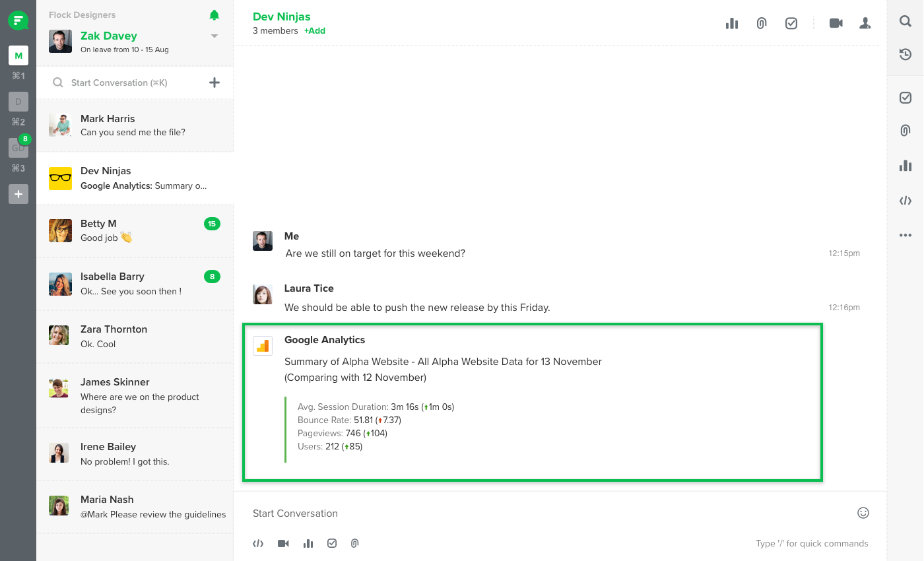Toggle the notification bell
The height and width of the screenshot is (561, 924).
[214, 15]
